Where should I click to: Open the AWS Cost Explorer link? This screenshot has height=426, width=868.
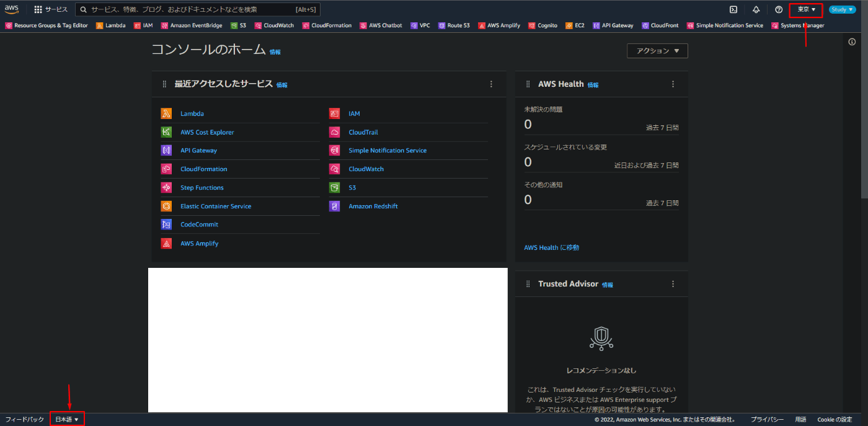[207, 132]
